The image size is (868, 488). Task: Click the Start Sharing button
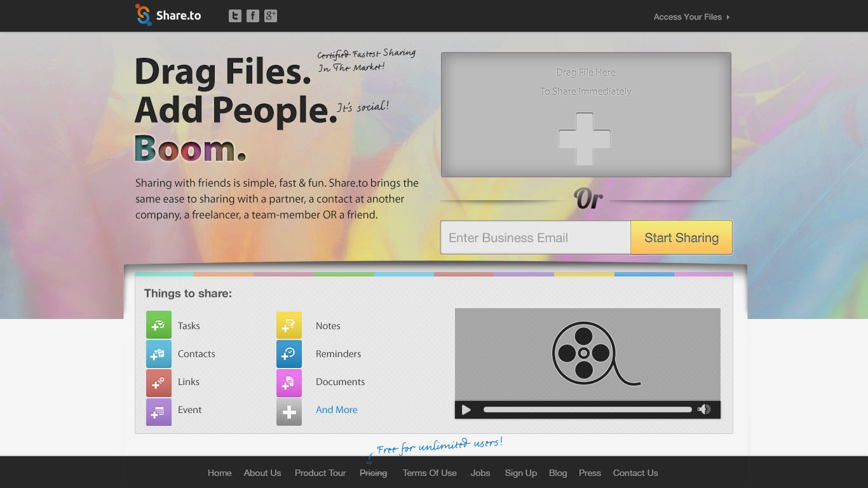681,237
